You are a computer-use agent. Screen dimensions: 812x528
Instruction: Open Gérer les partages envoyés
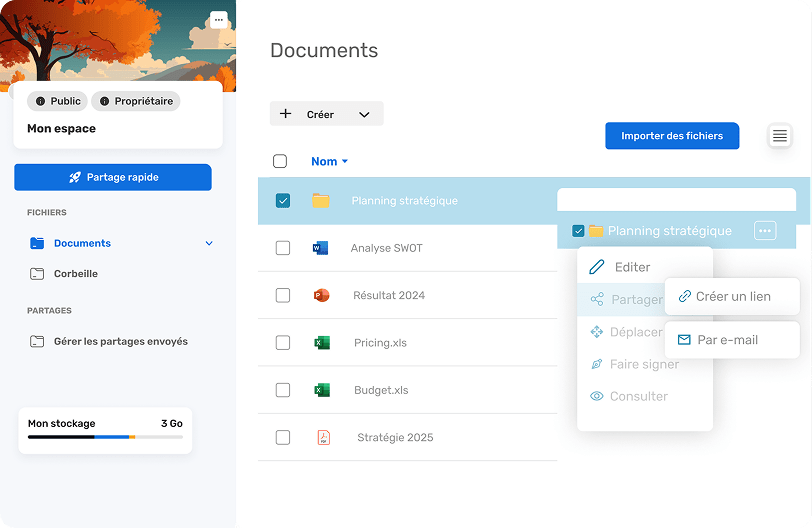[x=120, y=342]
